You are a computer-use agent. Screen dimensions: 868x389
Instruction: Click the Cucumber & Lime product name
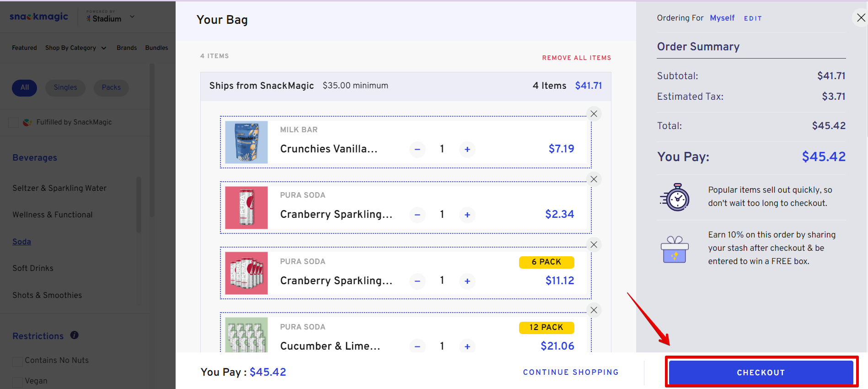pos(330,346)
